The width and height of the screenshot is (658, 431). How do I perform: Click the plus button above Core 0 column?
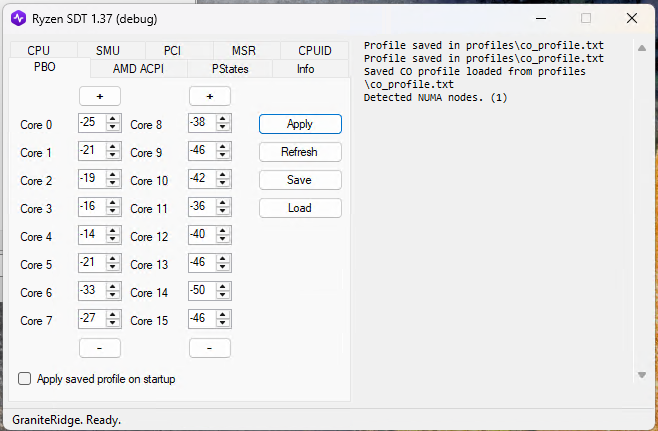tap(100, 96)
